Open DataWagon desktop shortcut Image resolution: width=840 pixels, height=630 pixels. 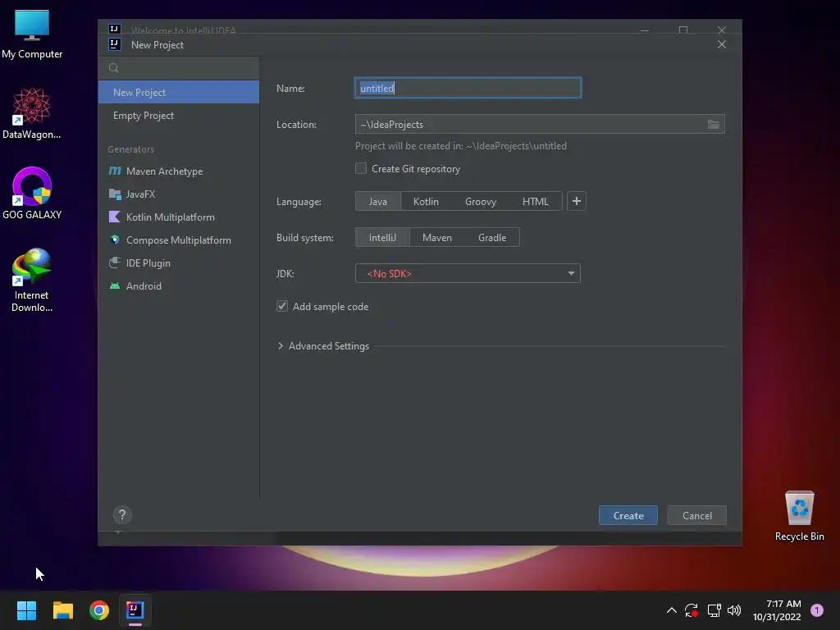[x=32, y=114]
